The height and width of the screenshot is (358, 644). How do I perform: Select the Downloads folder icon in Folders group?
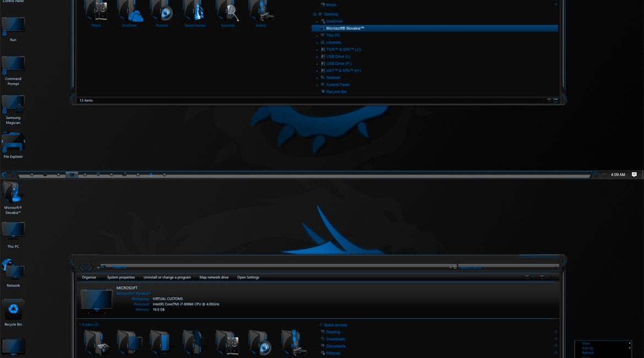[x=194, y=343]
